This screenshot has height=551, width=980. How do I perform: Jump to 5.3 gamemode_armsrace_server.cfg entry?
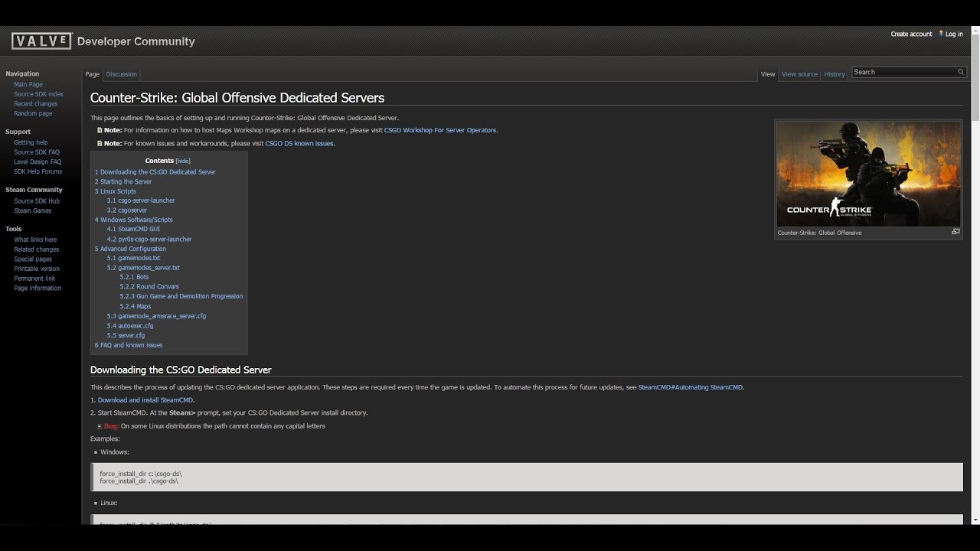click(x=156, y=316)
